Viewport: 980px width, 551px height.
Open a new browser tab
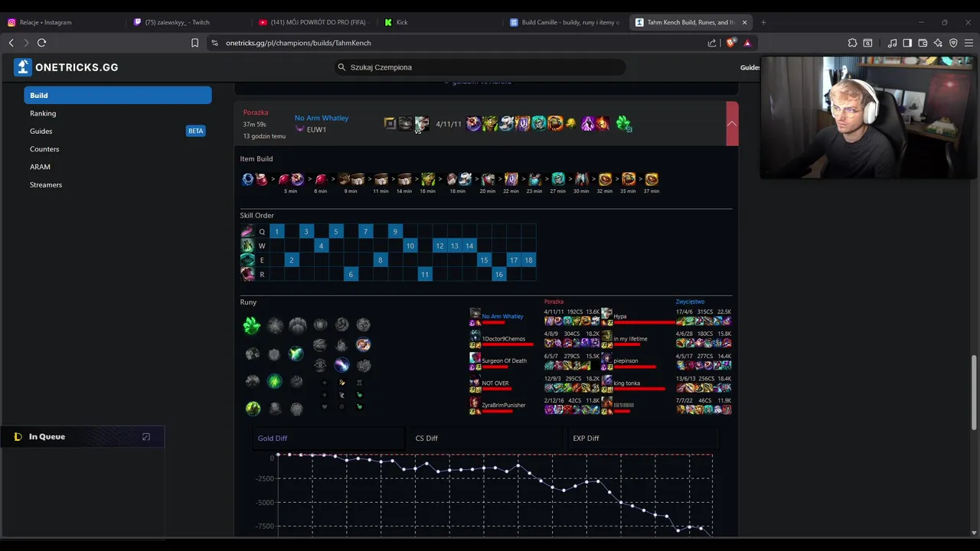[x=763, y=22]
